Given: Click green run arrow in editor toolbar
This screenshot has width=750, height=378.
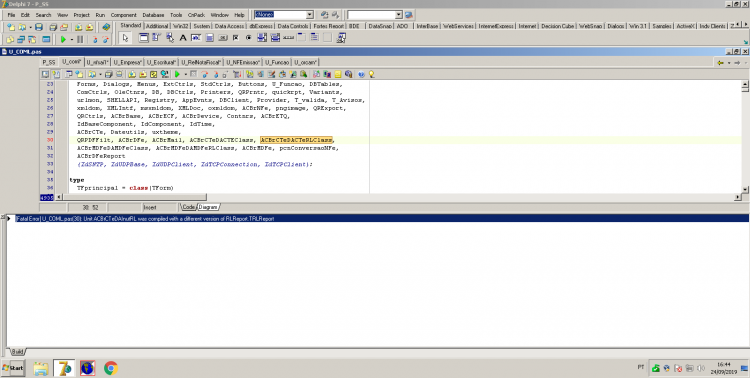Looking at the screenshot, I should (177, 74).
